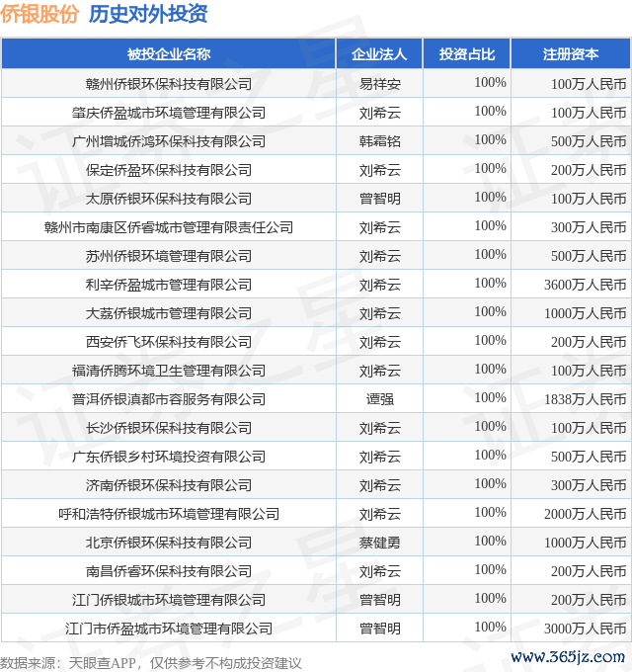Click legal person 谭强

pyautogui.click(x=379, y=399)
